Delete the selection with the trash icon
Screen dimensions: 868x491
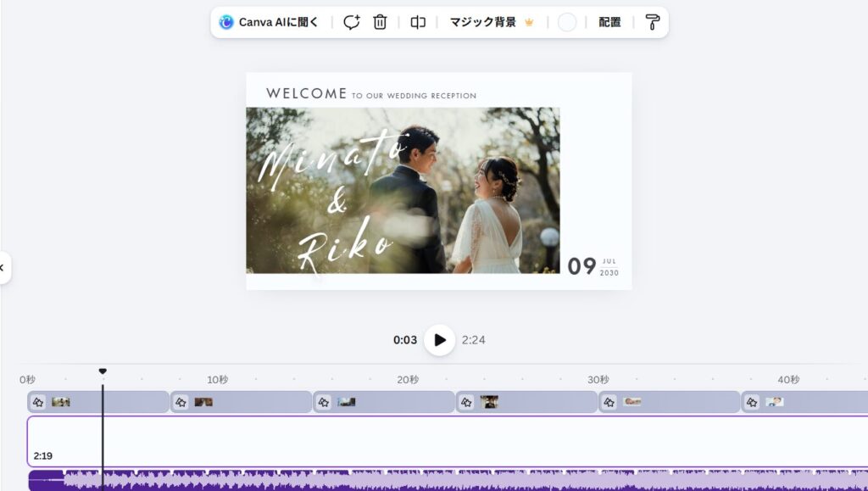pyautogui.click(x=380, y=23)
